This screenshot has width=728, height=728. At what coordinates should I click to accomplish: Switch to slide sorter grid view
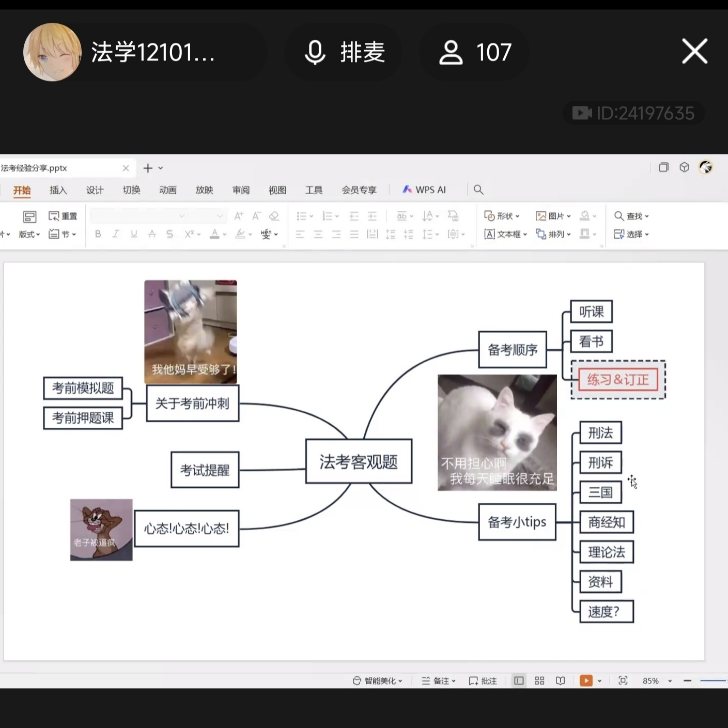539,681
